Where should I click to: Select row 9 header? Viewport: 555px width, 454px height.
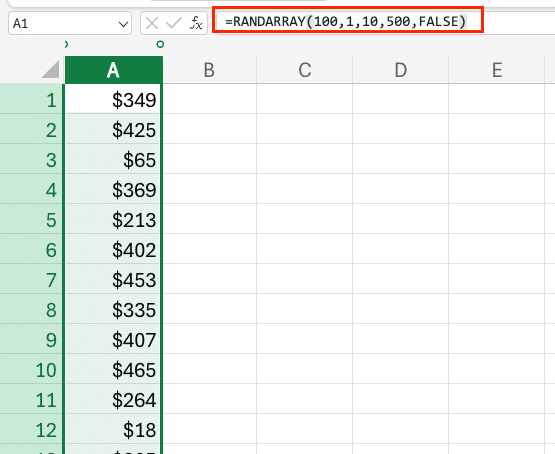pyautogui.click(x=32, y=339)
